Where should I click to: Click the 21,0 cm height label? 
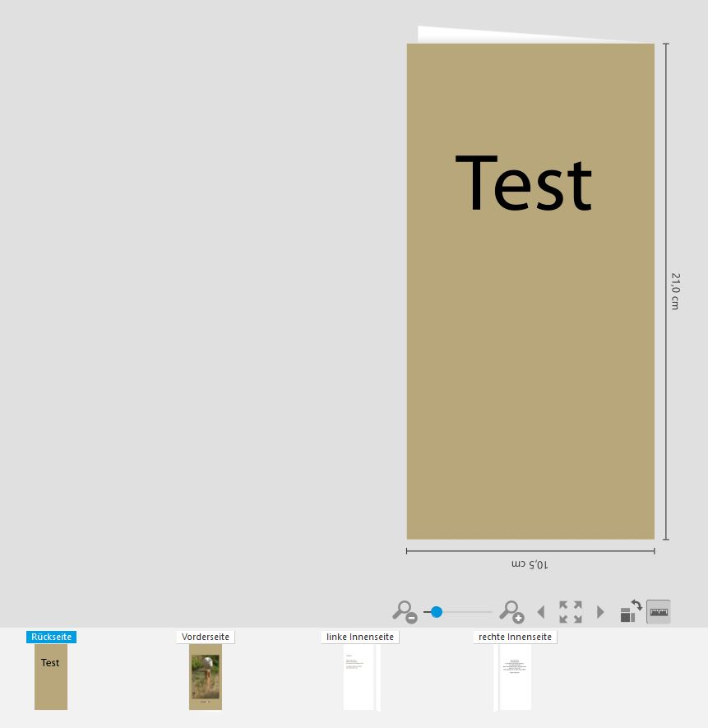pos(675,291)
